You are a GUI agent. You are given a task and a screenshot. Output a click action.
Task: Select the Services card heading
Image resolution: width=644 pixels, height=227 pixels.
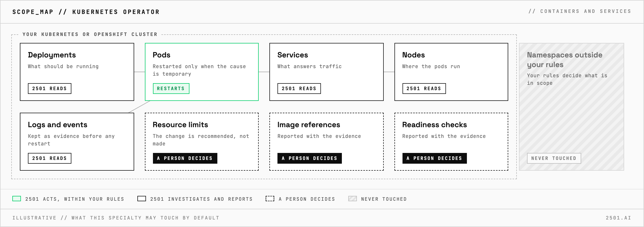point(293,55)
